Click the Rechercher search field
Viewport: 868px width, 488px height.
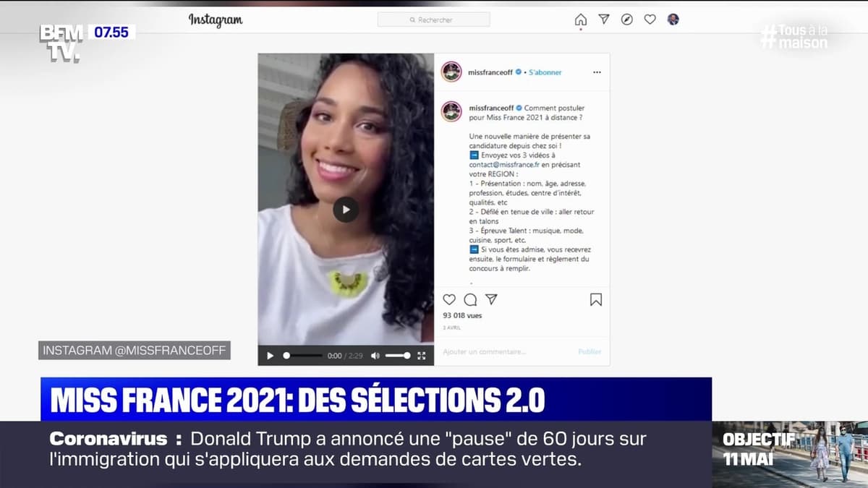[433, 20]
